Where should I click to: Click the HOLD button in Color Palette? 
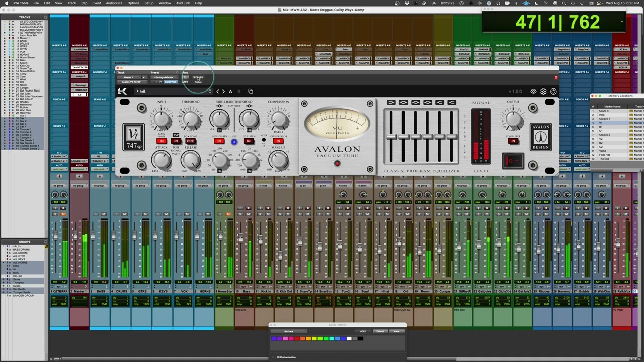point(363,331)
